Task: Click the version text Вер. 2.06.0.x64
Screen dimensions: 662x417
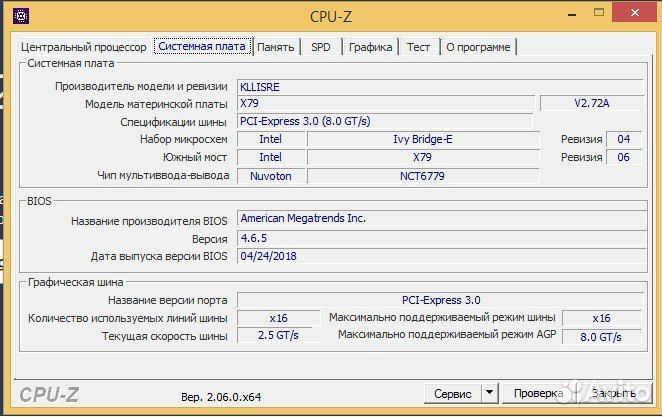Action: 221,397
